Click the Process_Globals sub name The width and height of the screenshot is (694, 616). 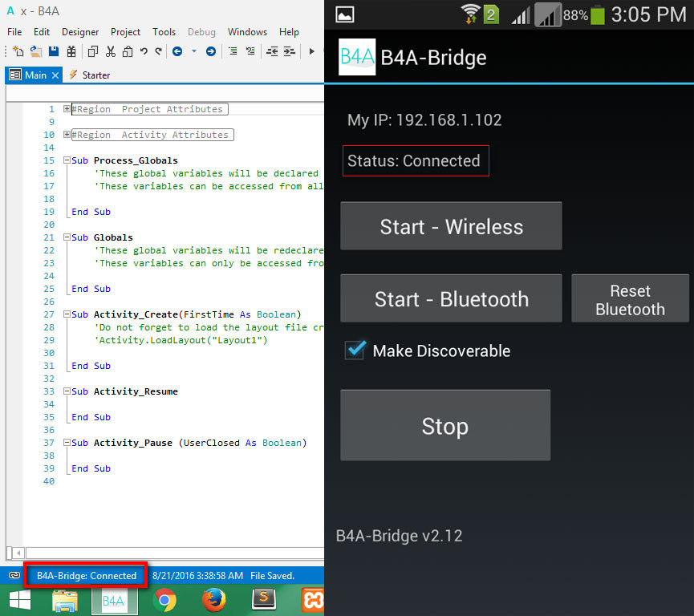tap(136, 160)
